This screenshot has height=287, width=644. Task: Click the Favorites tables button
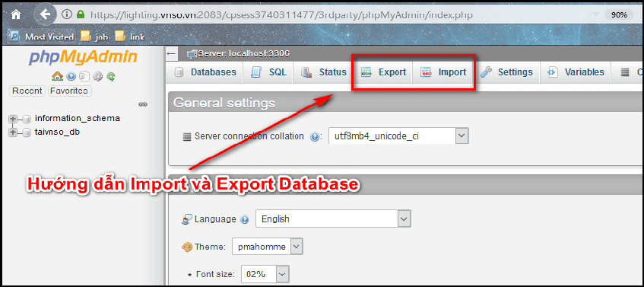[x=69, y=91]
